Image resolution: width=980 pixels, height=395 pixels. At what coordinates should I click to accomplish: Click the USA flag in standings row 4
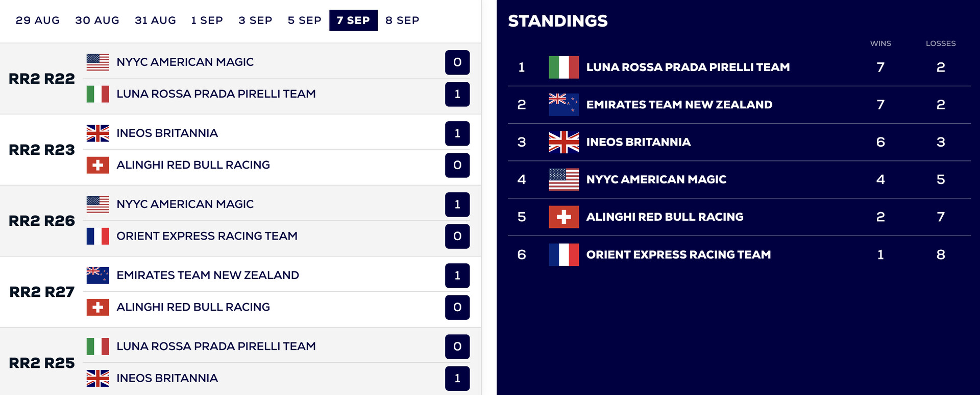563,179
